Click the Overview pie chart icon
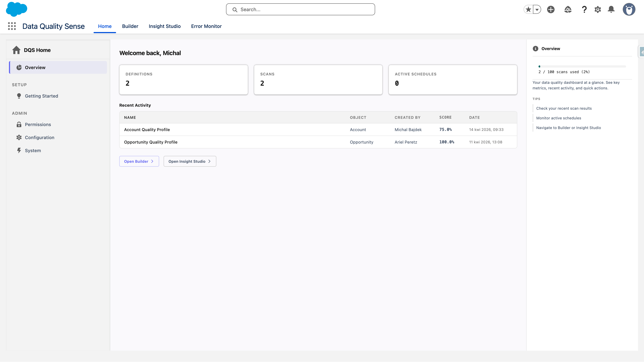This screenshot has width=644, height=362. click(19, 67)
